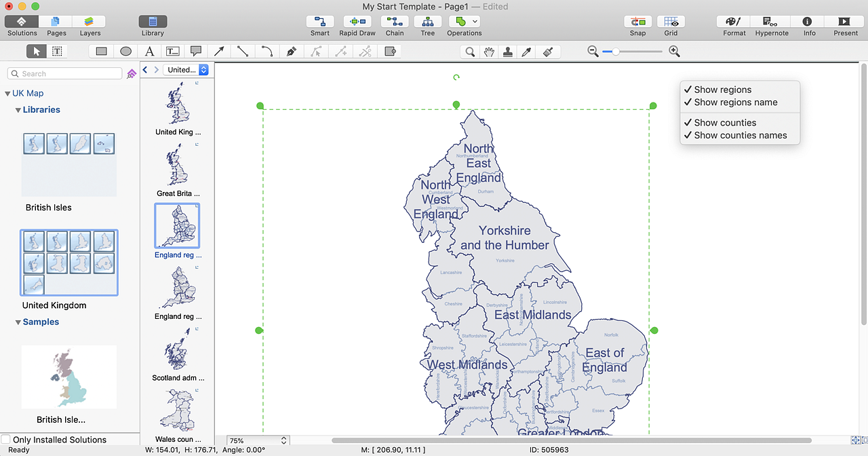The height and width of the screenshot is (456, 868).
Task: Collapse the Libraries section
Action: pos(18,110)
